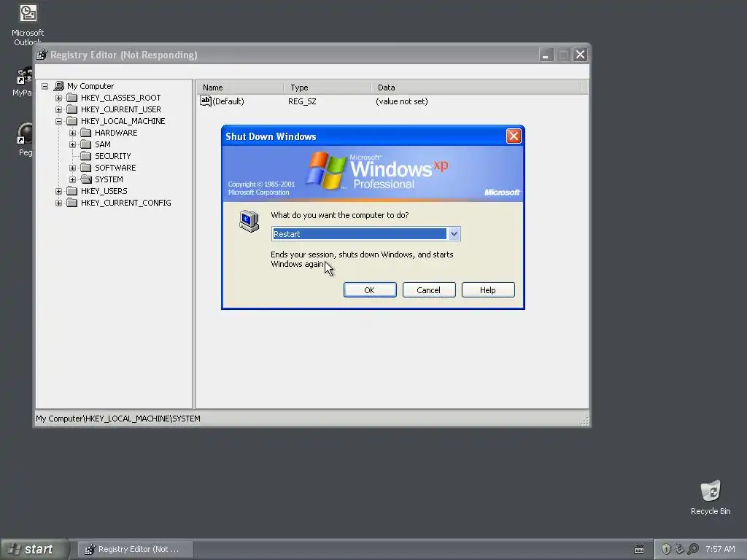Cancel the Shut Down Windows dialog
This screenshot has width=747, height=560.
429,290
